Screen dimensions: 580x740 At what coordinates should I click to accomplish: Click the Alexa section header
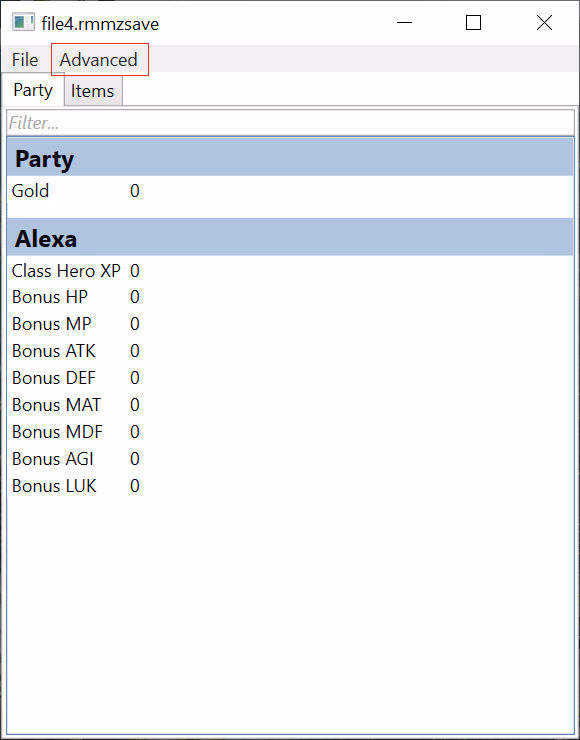click(290, 237)
